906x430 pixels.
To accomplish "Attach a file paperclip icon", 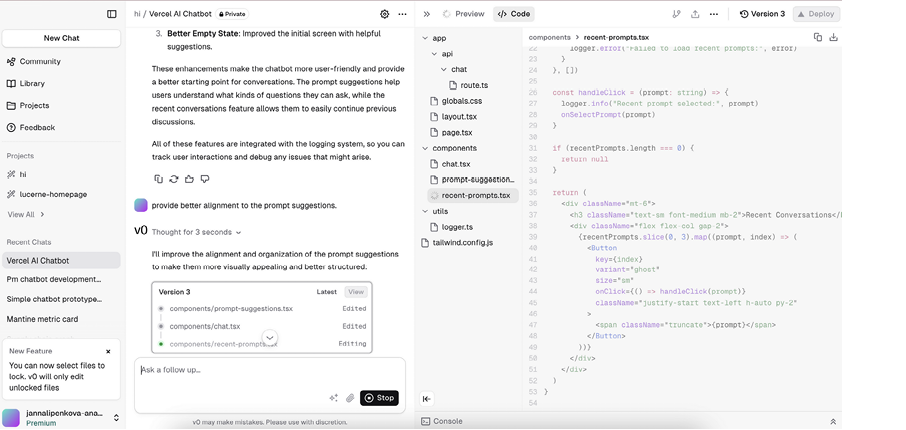I will point(350,398).
